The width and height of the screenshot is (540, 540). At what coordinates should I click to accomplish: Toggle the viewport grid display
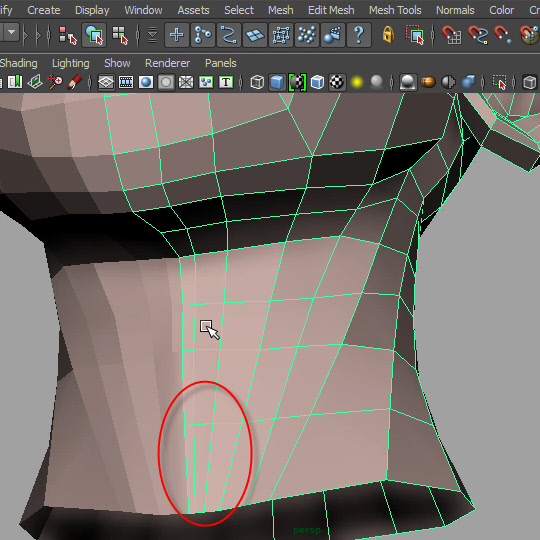click(x=106, y=82)
